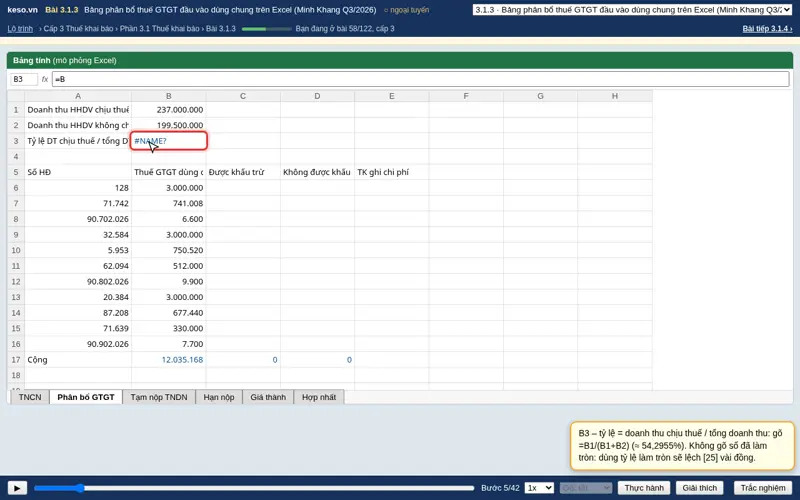Select cell with value 7.700
The width and height of the screenshot is (800, 500).
click(169, 344)
